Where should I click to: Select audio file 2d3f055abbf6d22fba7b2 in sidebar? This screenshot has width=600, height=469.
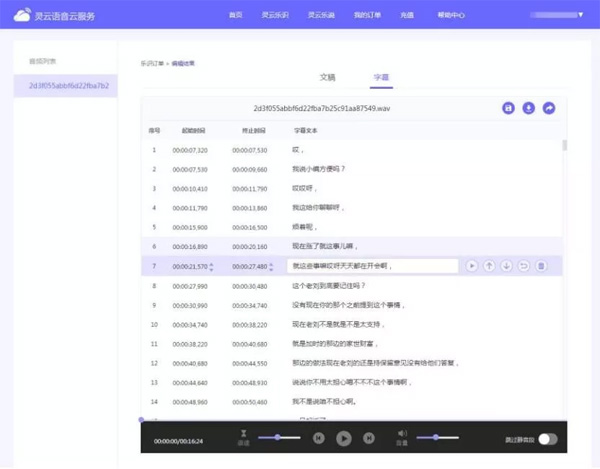tap(68, 86)
